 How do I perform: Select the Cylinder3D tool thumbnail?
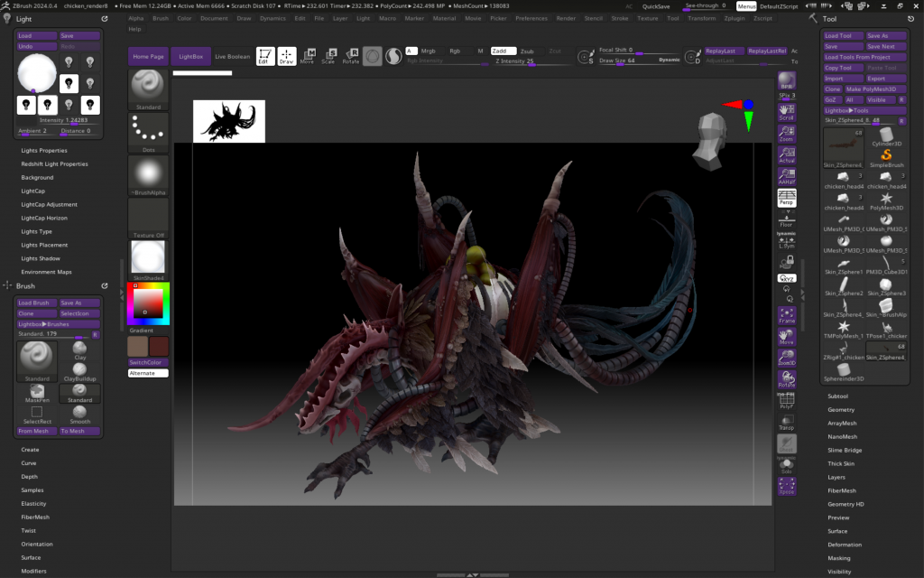(x=886, y=137)
